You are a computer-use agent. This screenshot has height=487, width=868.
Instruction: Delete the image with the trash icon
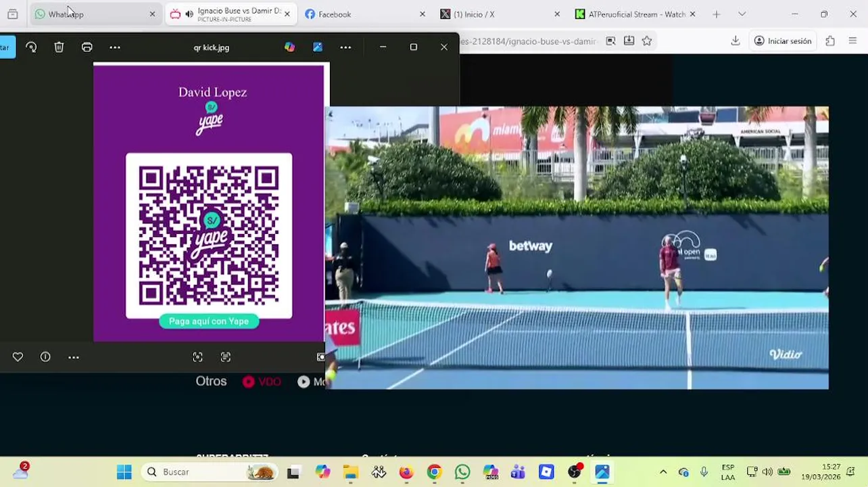coord(59,47)
